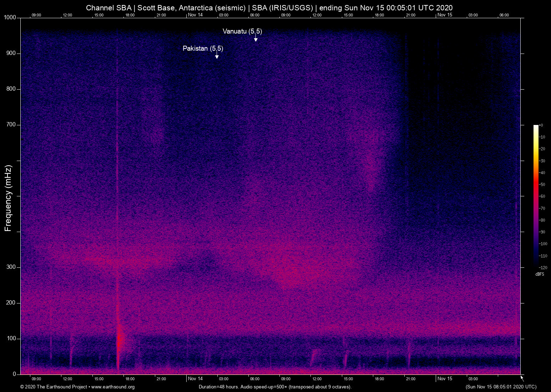
Task: Click the Duration=48 hours footer text
Action: click(275, 387)
